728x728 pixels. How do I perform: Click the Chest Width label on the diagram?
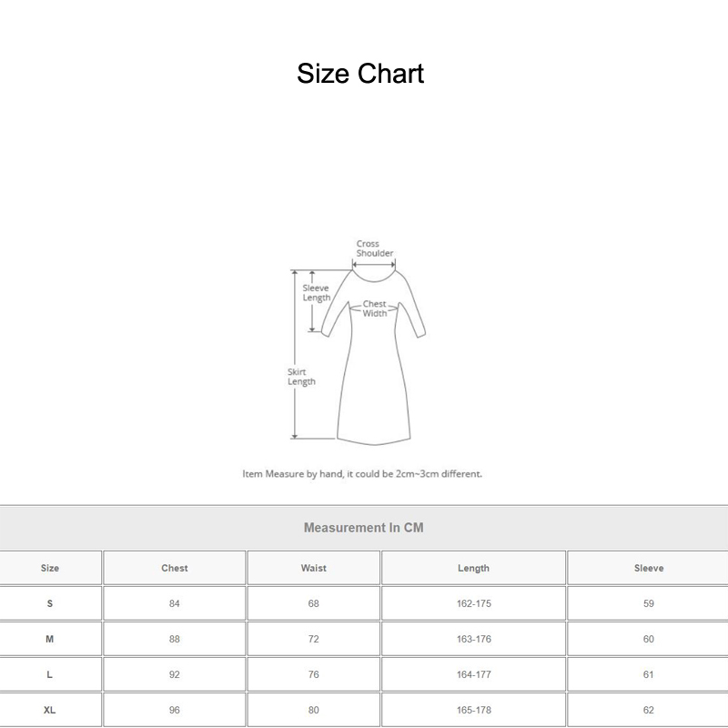point(377,307)
